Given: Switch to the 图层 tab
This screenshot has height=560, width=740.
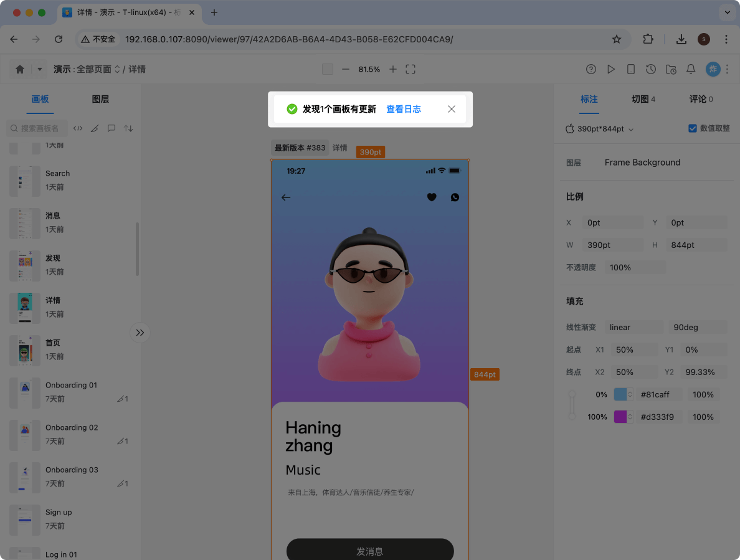Looking at the screenshot, I should [100, 99].
